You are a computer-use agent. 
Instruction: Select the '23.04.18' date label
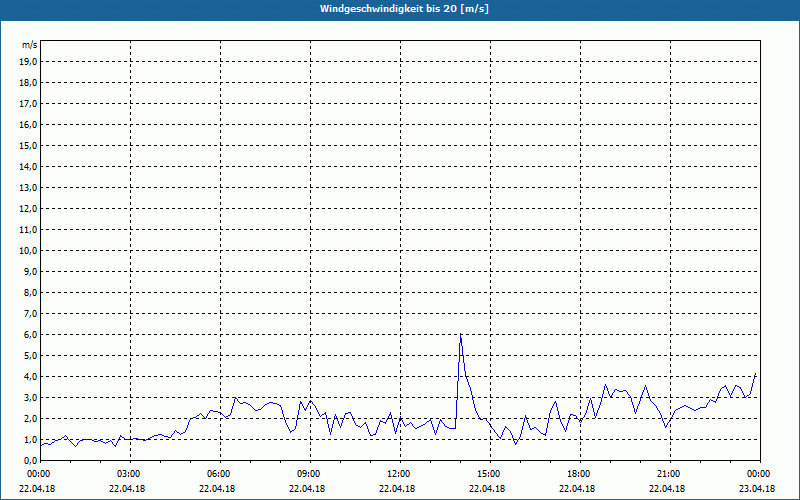757,488
